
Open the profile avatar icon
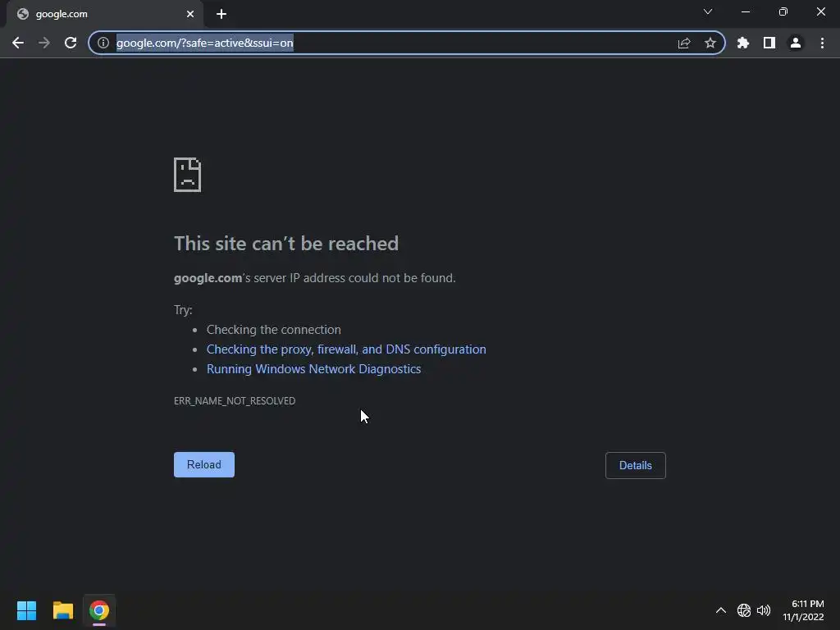[x=796, y=43]
